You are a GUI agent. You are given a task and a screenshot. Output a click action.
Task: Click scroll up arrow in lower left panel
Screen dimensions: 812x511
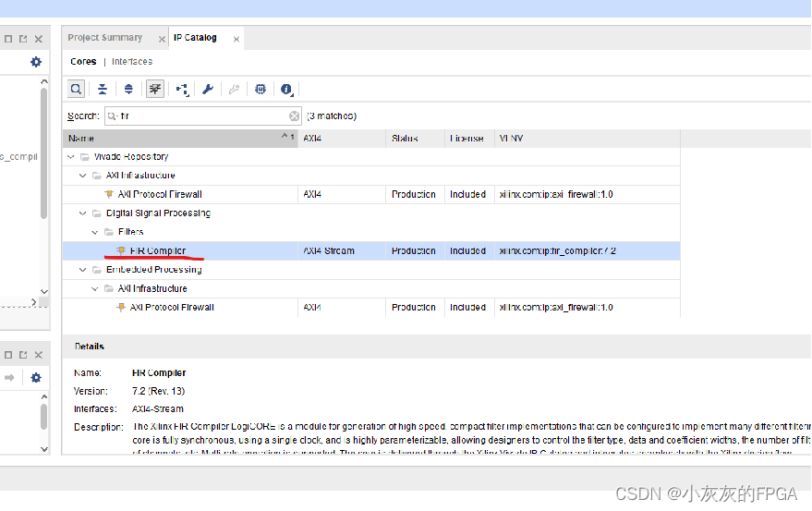44,397
